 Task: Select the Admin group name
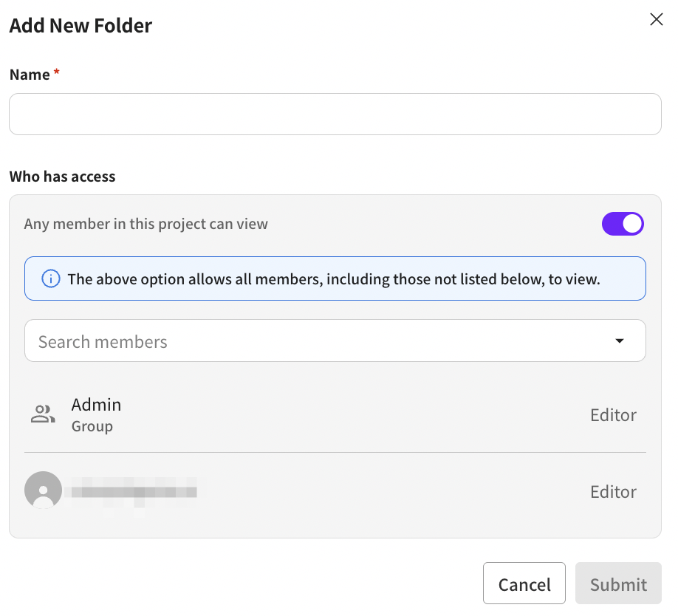[96, 405]
